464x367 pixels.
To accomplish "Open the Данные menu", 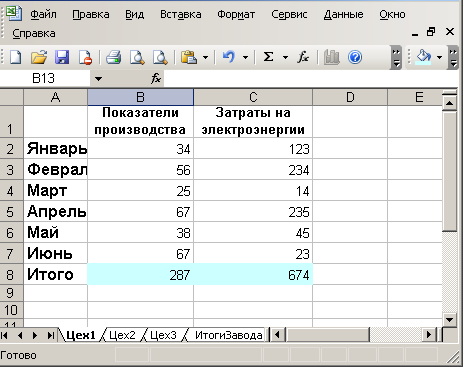I will pyautogui.click(x=343, y=14).
